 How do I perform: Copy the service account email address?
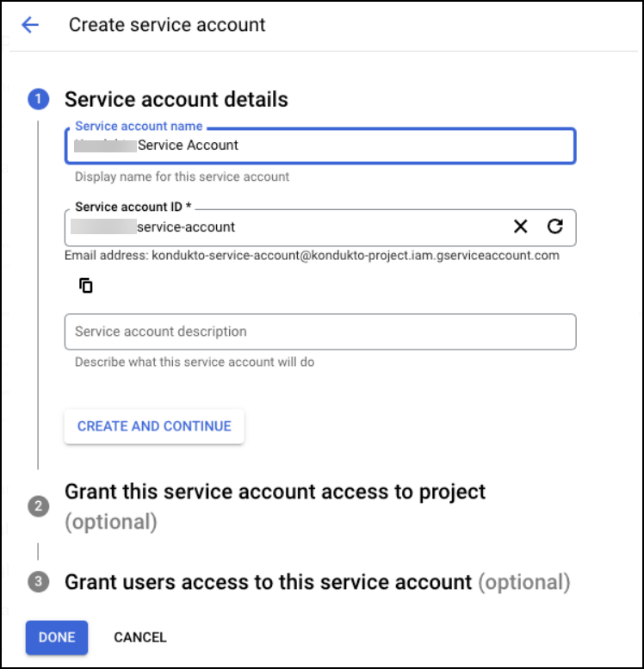(85, 285)
